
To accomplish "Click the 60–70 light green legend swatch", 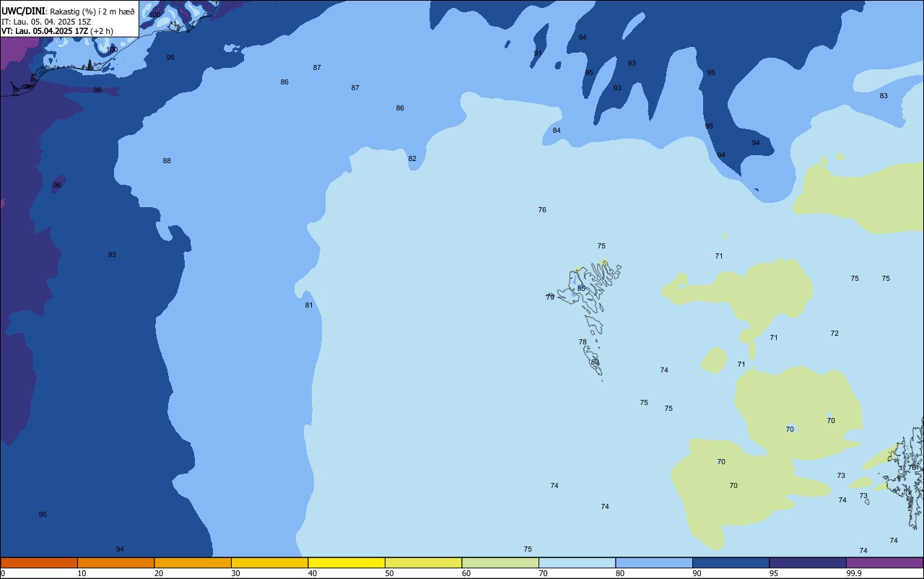I will coord(500,562).
